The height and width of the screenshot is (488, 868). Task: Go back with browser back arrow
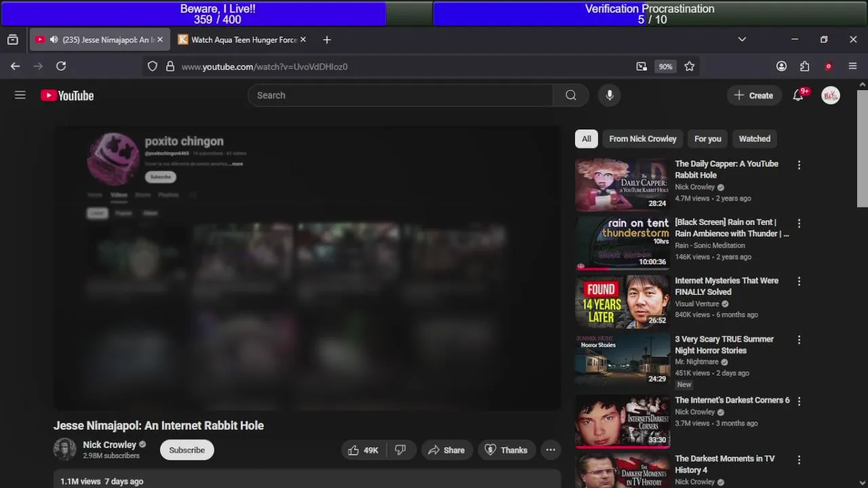(x=16, y=66)
